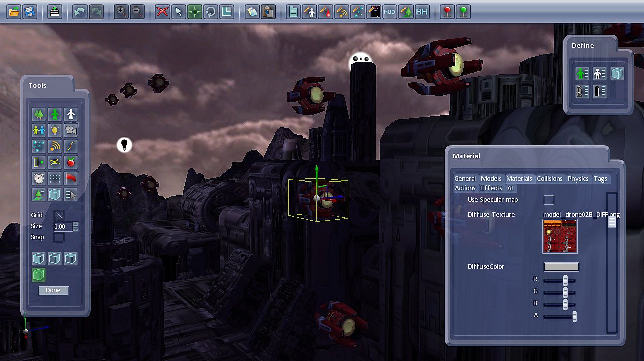Increase Size with the up stepper arrow

(x=76, y=224)
